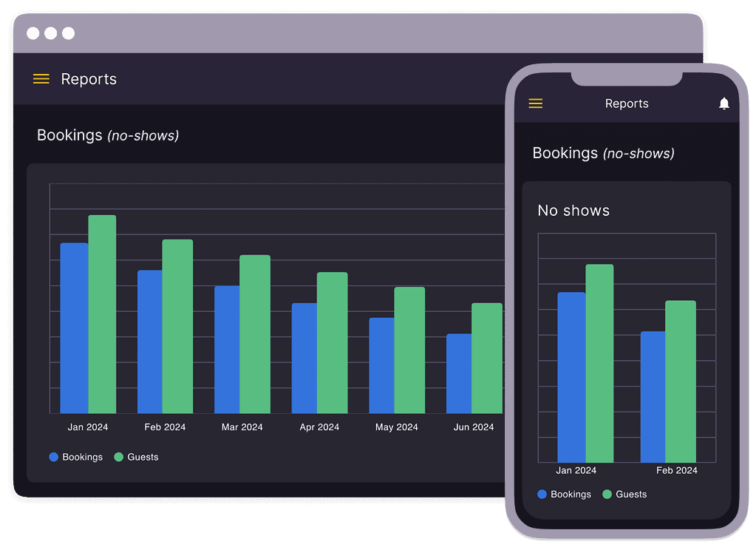Select the Apr 2024 Bookings bar on desktop
756x547 pixels.
coord(304,358)
